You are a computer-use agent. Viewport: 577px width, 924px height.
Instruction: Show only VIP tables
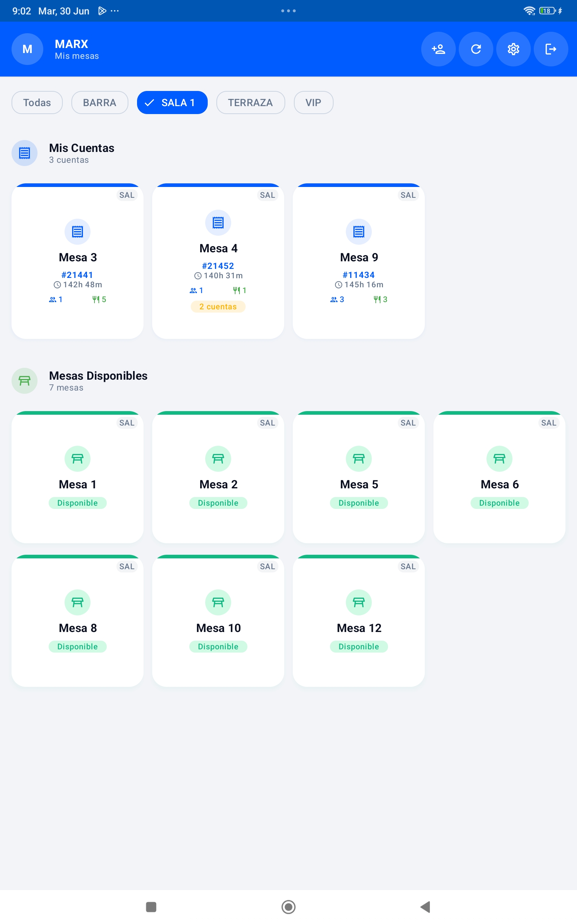(x=313, y=103)
